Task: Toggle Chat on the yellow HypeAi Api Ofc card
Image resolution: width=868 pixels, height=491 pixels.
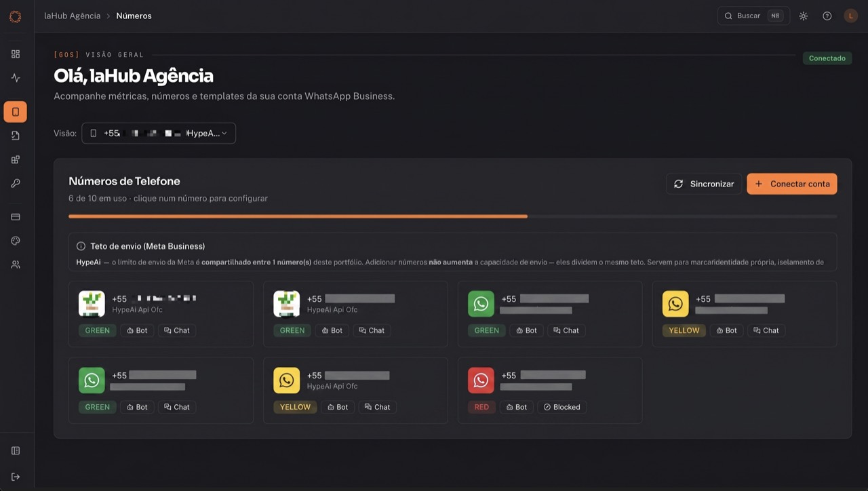Action: [x=378, y=407]
